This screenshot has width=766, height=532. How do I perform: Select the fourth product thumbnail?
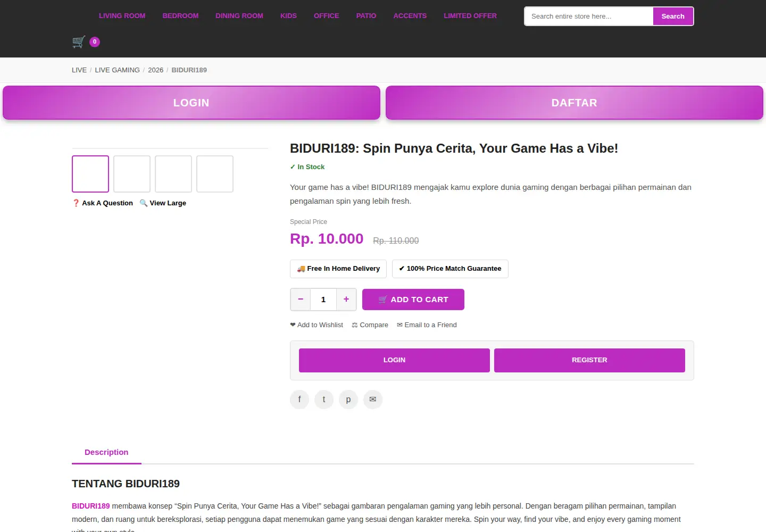[215, 174]
